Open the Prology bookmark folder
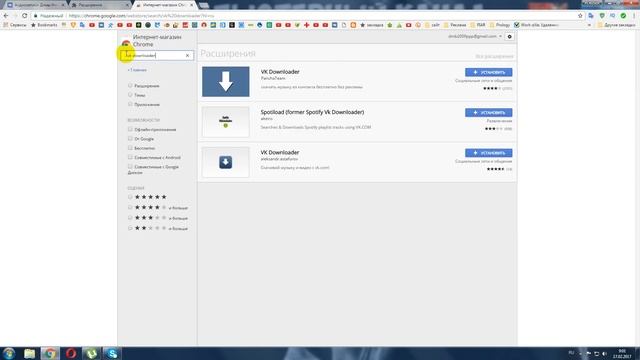Viewport: 640px width, 360px height. tap(500, 25)
